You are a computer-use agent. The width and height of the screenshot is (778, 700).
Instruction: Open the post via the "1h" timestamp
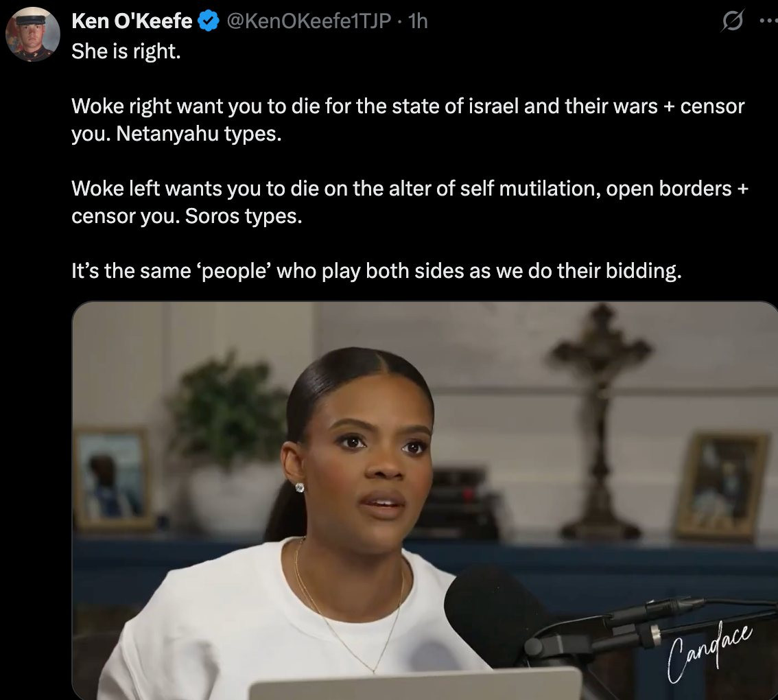[x=417, y=22]
